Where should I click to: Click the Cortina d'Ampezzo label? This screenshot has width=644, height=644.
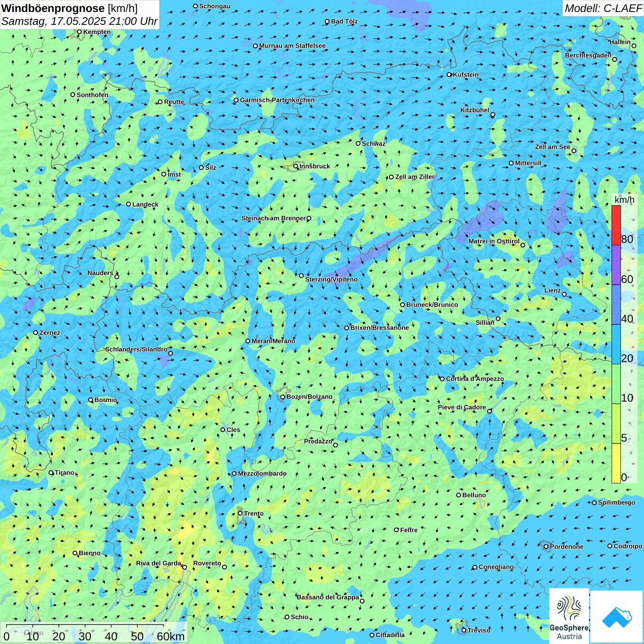tap(475, 379)
